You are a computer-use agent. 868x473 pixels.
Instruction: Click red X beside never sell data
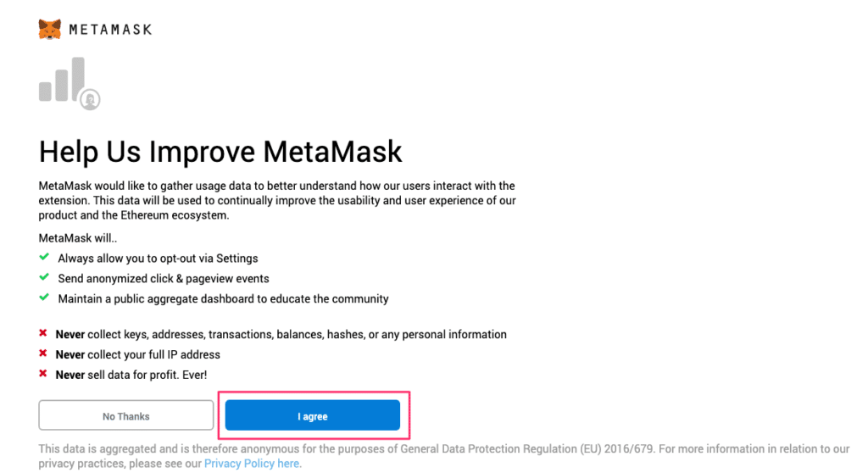[43, 374]
